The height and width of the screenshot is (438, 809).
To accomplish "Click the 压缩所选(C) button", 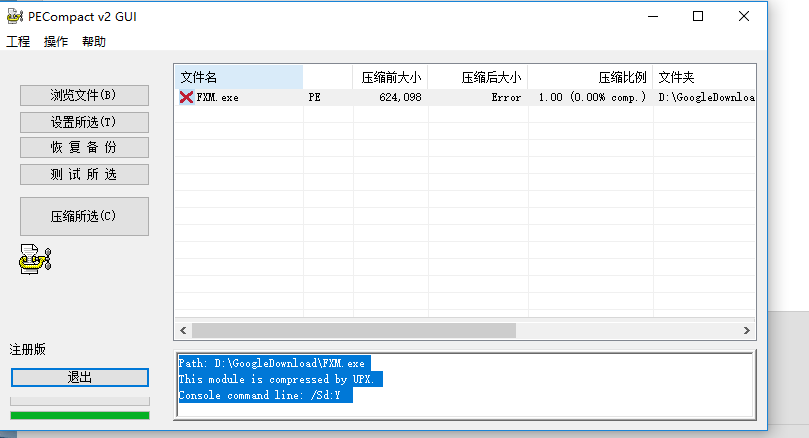I will [x=84, y=216].
